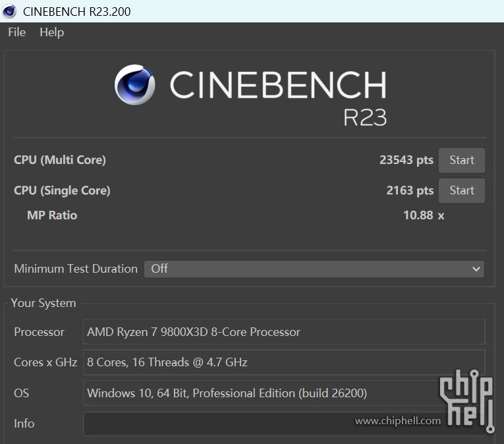Image resolution: width=504 pixels, height=444 pixels.
Task: Click the 23543 pts multi core score
Action: 406,160
